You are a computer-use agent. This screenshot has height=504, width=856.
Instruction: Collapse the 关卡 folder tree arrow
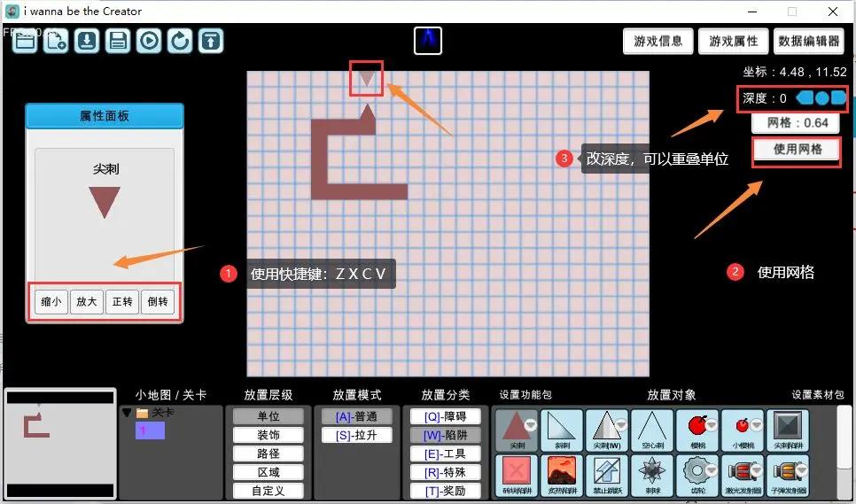tap(127, 413)
